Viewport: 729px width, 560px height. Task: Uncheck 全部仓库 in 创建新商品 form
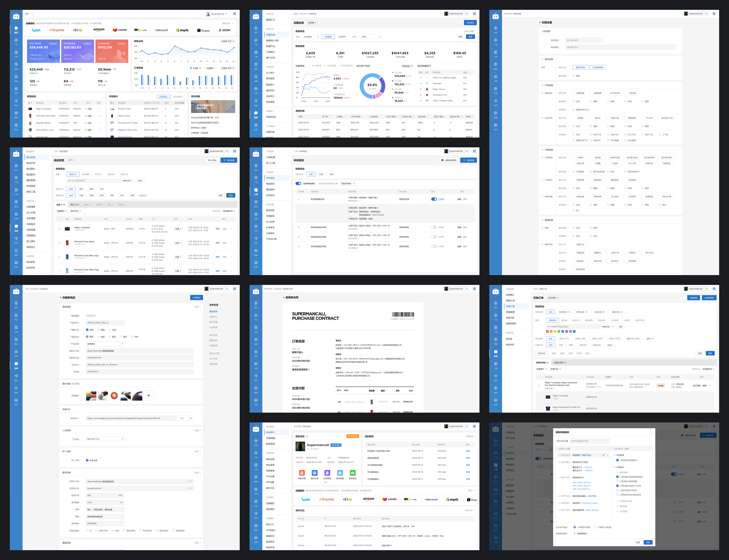(87, 460)
